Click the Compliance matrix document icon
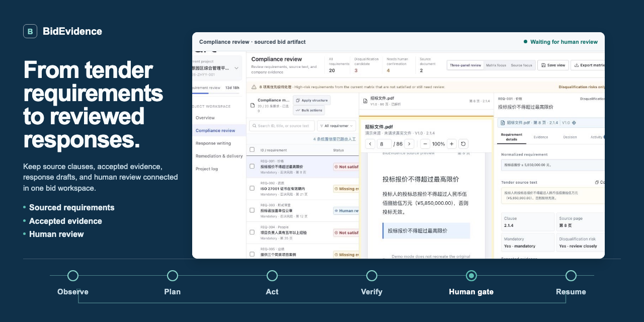644x322 pixels. click(253, 105)
